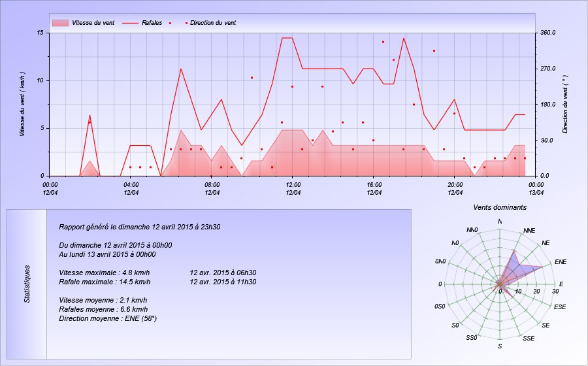
Task: Click the left axis title 'Vitesse du vent ( km/h )'
Action: click(22, 104)
